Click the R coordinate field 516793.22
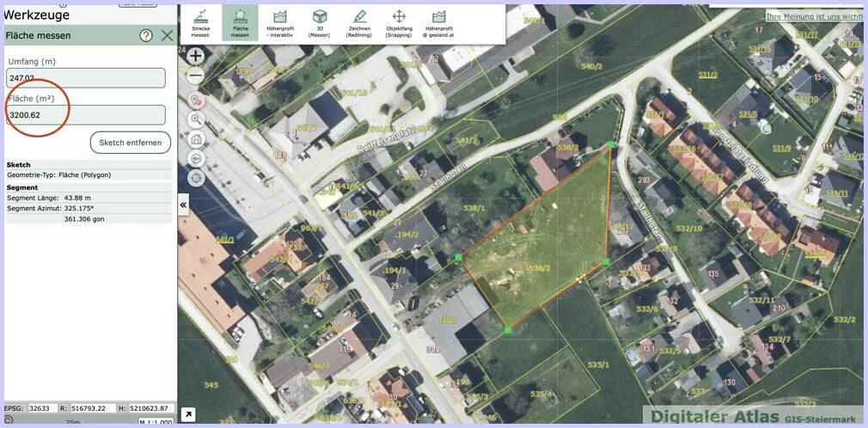 pyautogui.click(x=91, y=408)
